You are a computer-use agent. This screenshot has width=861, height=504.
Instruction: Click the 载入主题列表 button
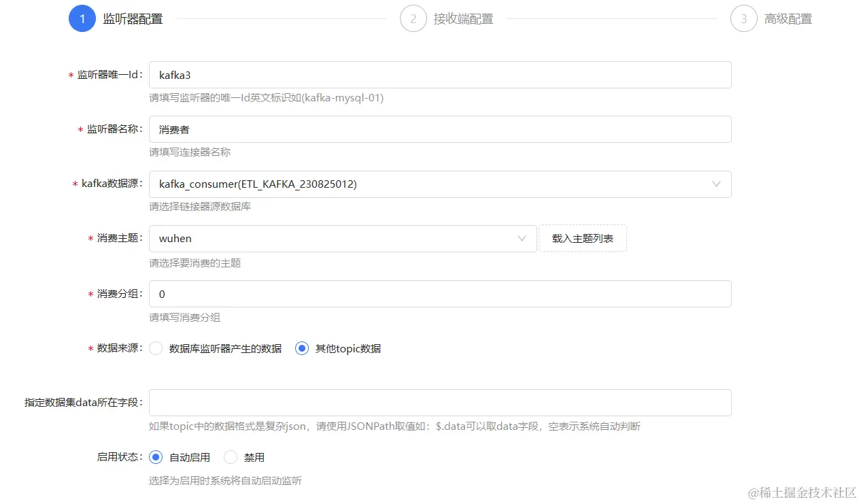(x=583, y=239)
